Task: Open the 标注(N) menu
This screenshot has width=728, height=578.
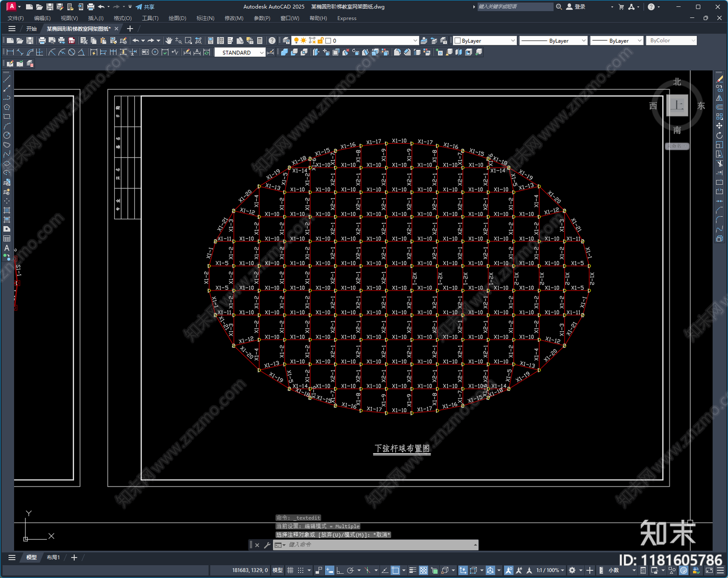Action: click(205, 18)
